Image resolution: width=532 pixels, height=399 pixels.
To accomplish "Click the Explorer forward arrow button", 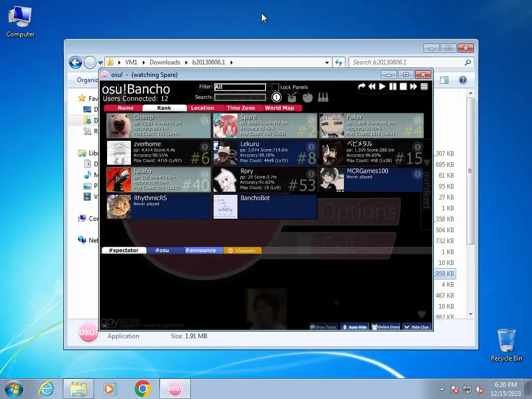I will click(90, 62).
